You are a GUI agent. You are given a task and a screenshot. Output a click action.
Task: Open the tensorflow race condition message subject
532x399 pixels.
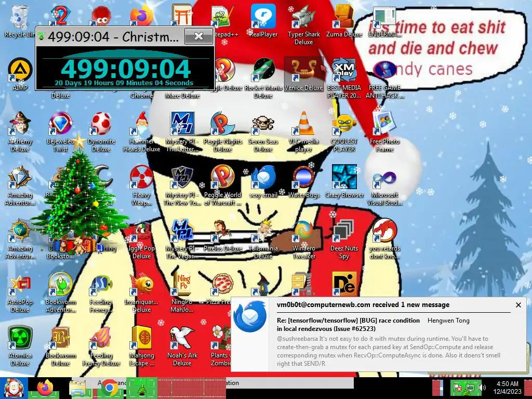point(348,324)
